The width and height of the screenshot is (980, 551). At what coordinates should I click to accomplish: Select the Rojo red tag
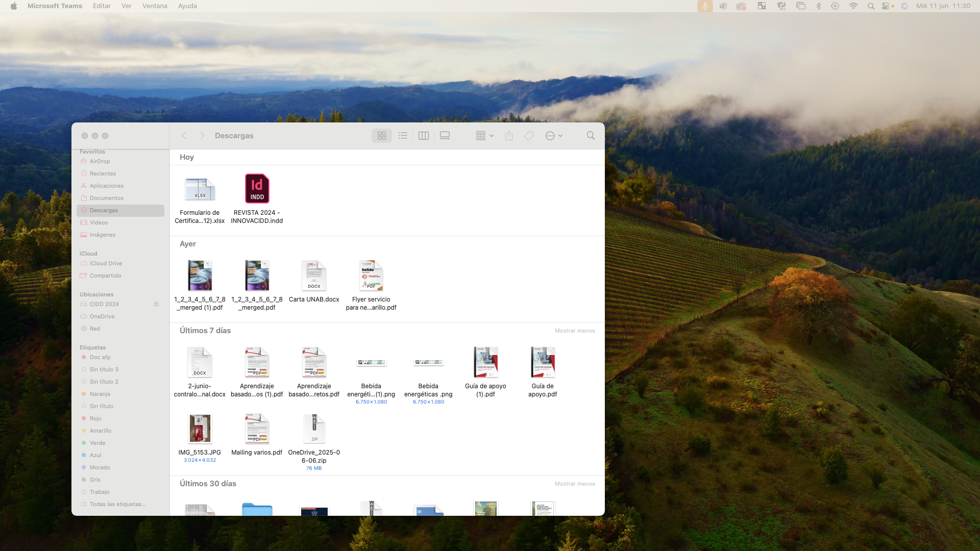point(120,418)
